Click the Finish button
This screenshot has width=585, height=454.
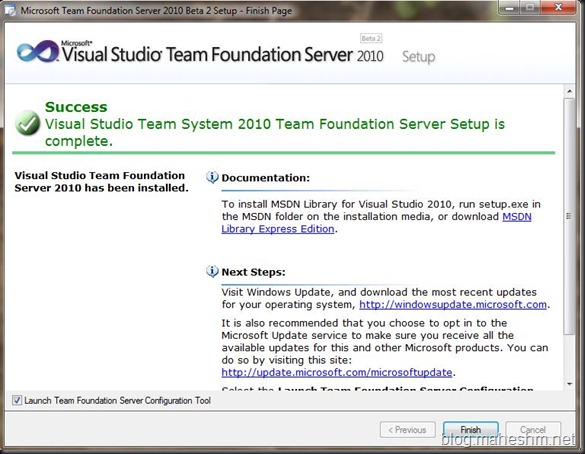coord(470,430)
